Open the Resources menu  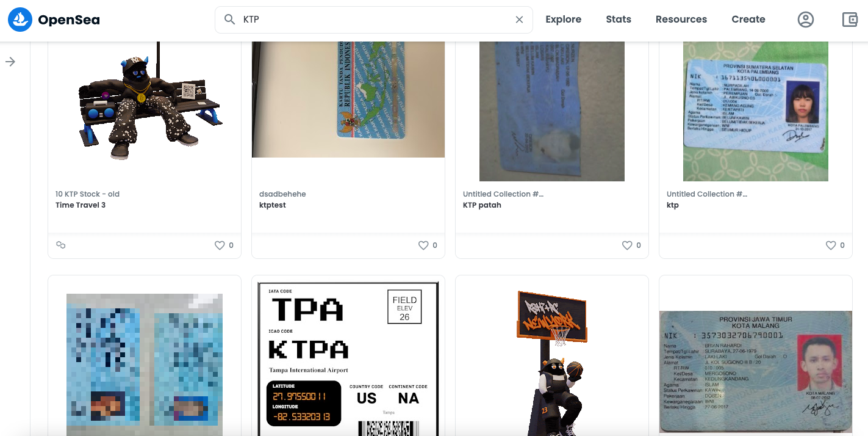[681, 20]
